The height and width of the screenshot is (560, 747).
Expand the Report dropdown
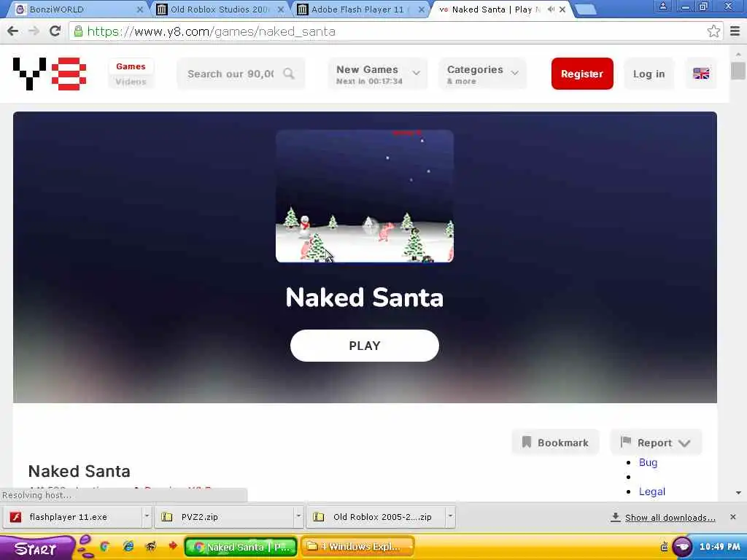656,443
